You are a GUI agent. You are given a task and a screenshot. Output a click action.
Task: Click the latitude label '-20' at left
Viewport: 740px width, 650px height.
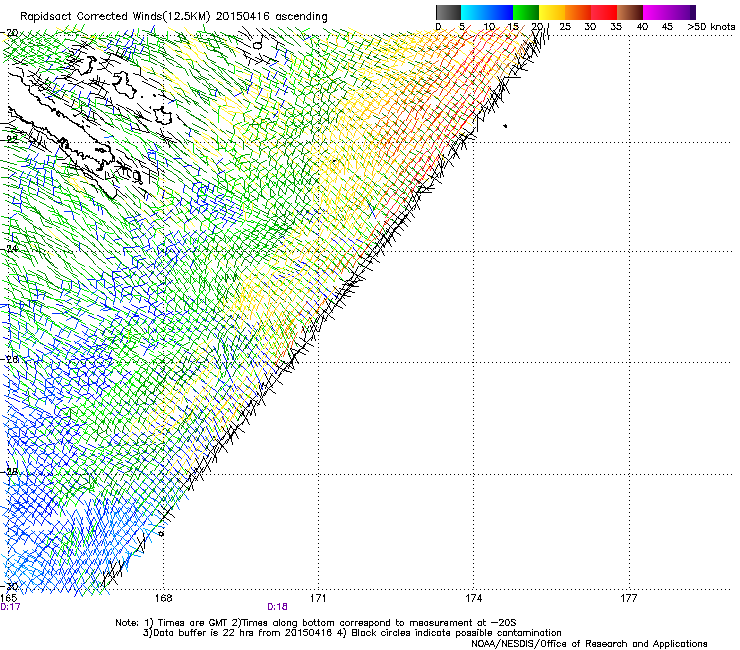click(9, 33)
